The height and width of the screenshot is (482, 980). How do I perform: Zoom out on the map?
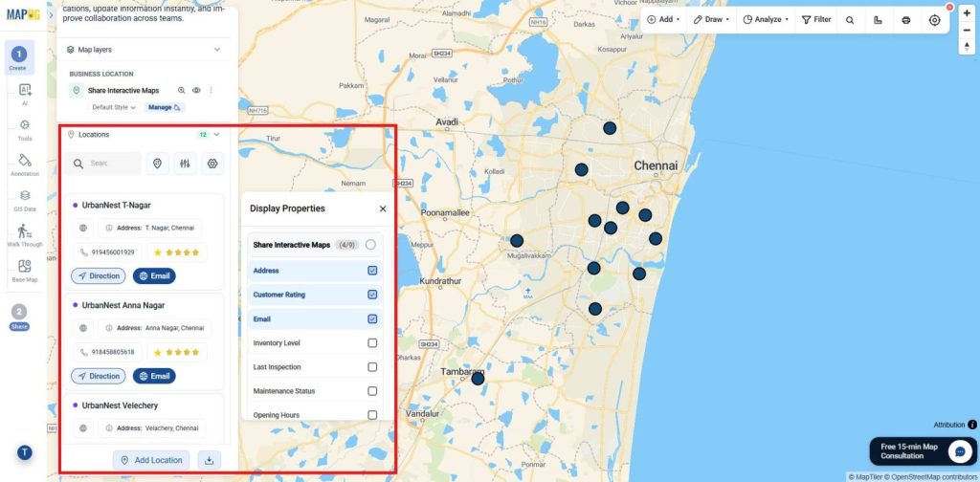(967, 30)
